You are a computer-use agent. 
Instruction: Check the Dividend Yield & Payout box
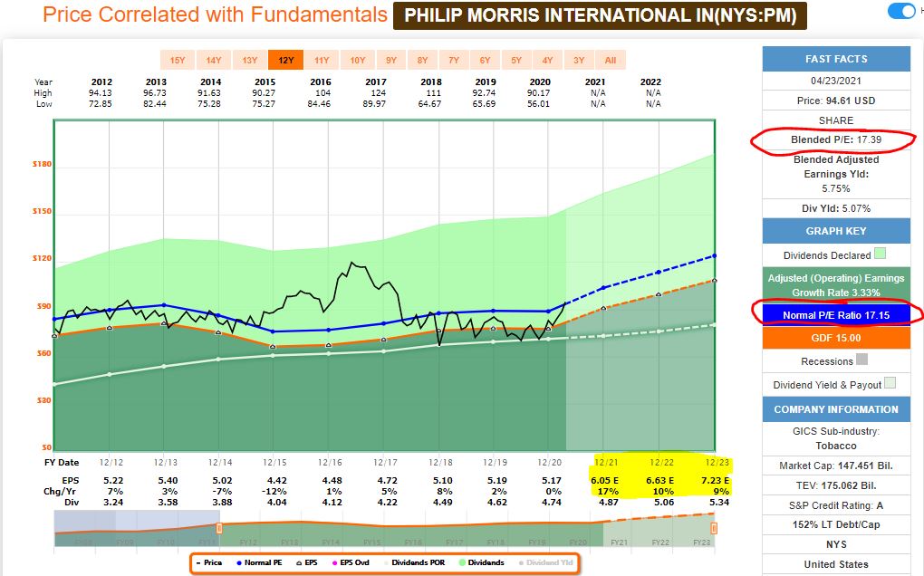pyautogui.click(x=890, y=383)
